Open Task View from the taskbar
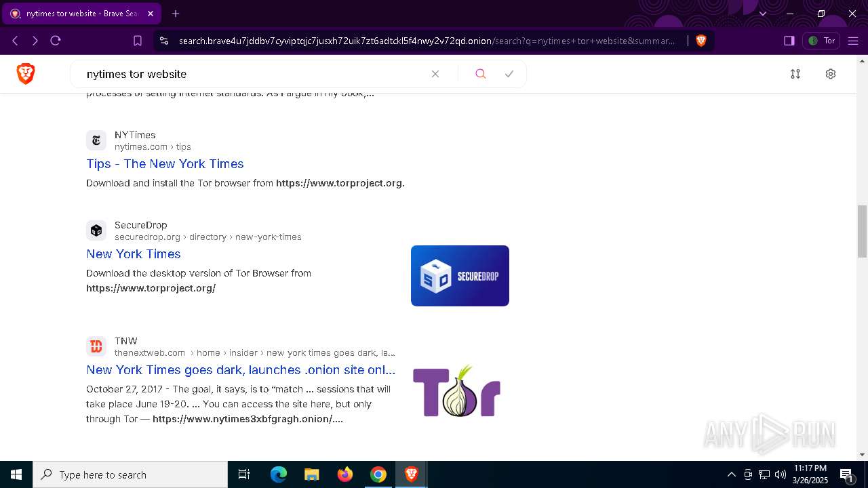Image resolution: width=868 pixels, height=488 pixels. coord(244,474)
